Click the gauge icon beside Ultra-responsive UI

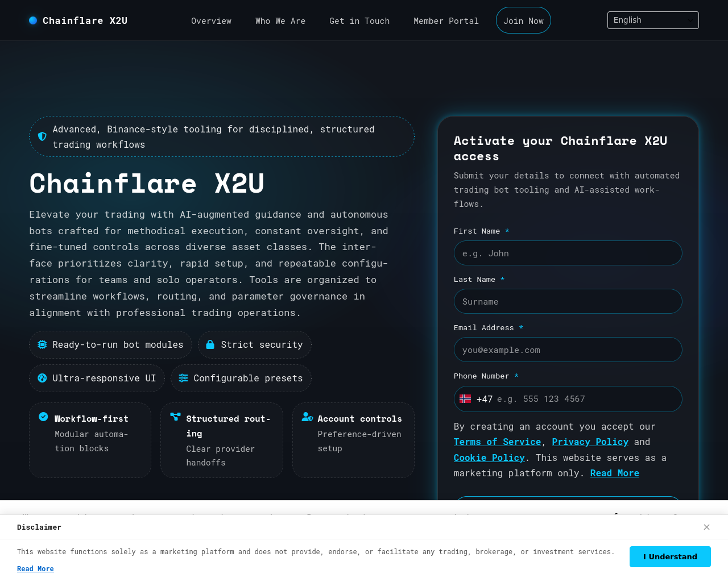tap(42, 378)
